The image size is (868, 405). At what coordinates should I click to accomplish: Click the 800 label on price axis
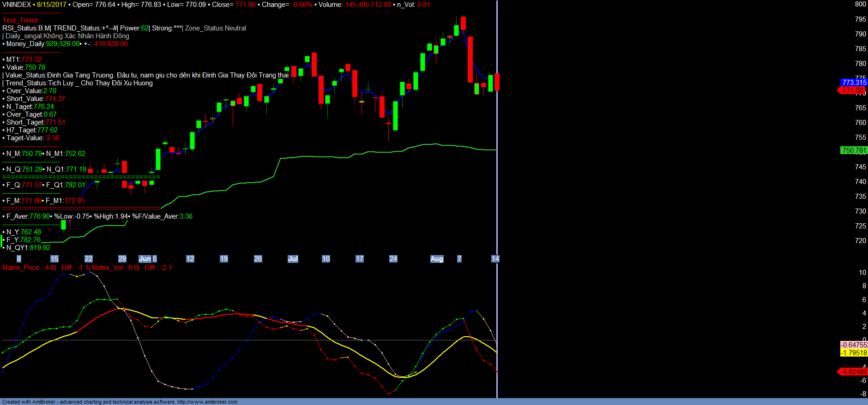[x=860, y=4]
